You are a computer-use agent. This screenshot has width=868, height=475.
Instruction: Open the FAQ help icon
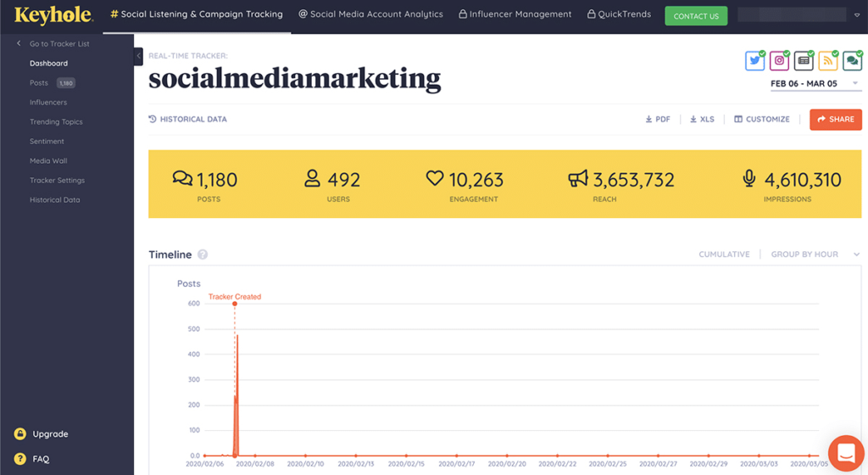pyautogui.click(x=19, y=459)
